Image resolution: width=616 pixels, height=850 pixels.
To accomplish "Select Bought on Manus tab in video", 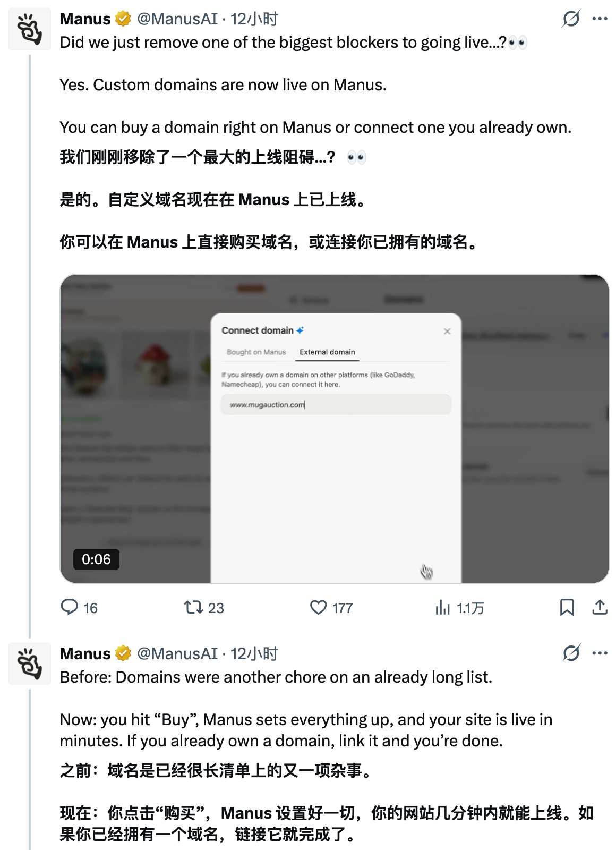I will coord(256,352).
